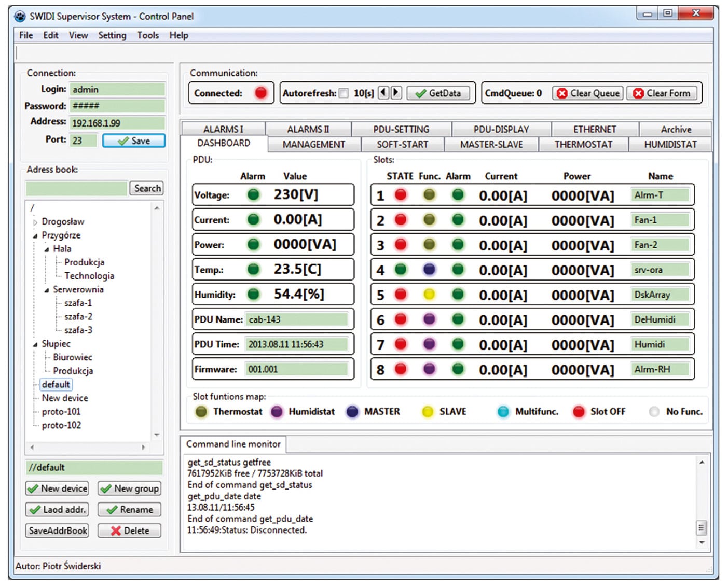Click the Clear Queue button
Image resolution: width=728 pixels, height=587 pixels.
(588, 93)
